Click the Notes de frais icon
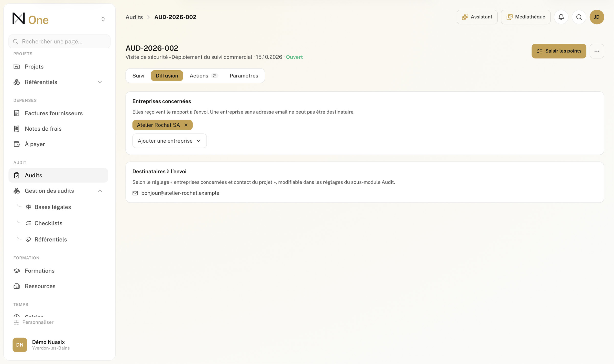The image size is (614, 364). click(x=17, y=129)
